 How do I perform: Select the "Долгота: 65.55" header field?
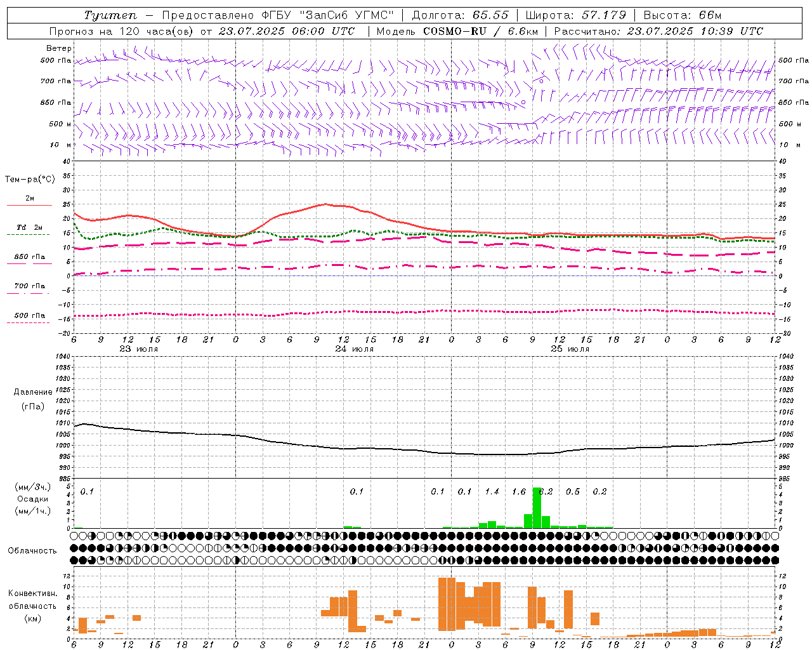pos(460,15)
